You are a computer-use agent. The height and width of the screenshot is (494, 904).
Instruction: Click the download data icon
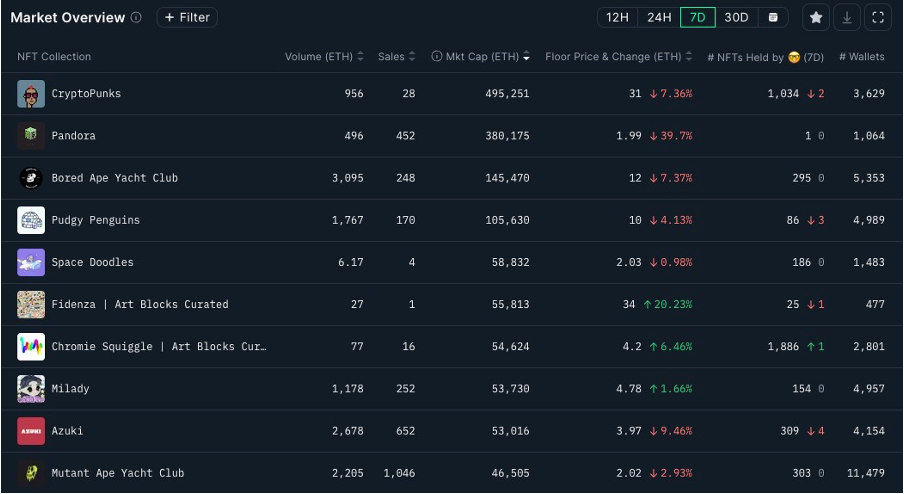click(847, 17)
